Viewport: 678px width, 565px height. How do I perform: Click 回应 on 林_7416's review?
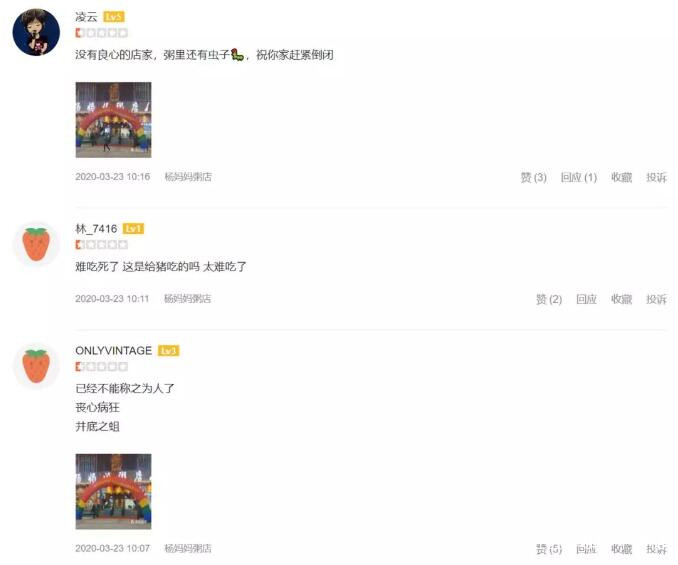pyautogui.click(x=586, y=299)
